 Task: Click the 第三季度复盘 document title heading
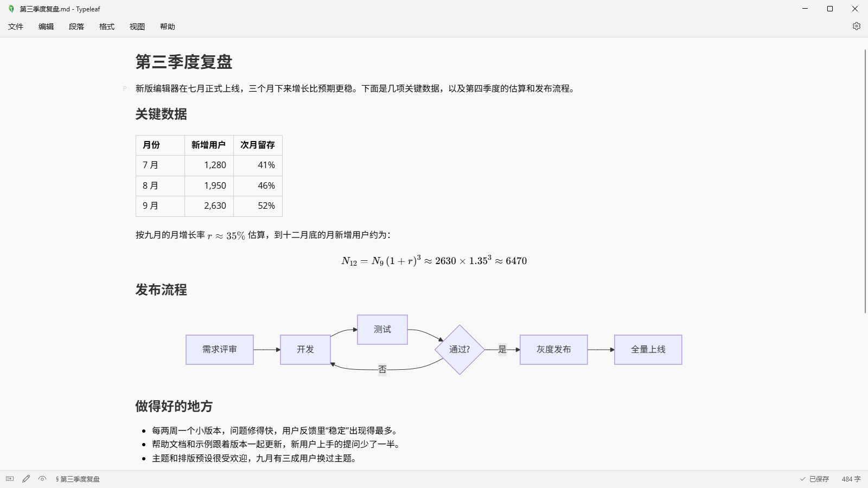click(184, 62)
